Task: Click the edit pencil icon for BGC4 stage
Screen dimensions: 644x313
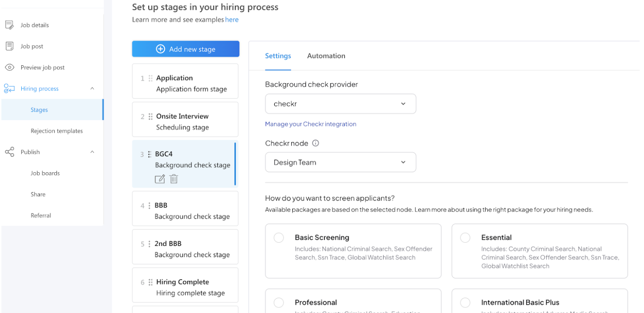Action: click(160, 179)
